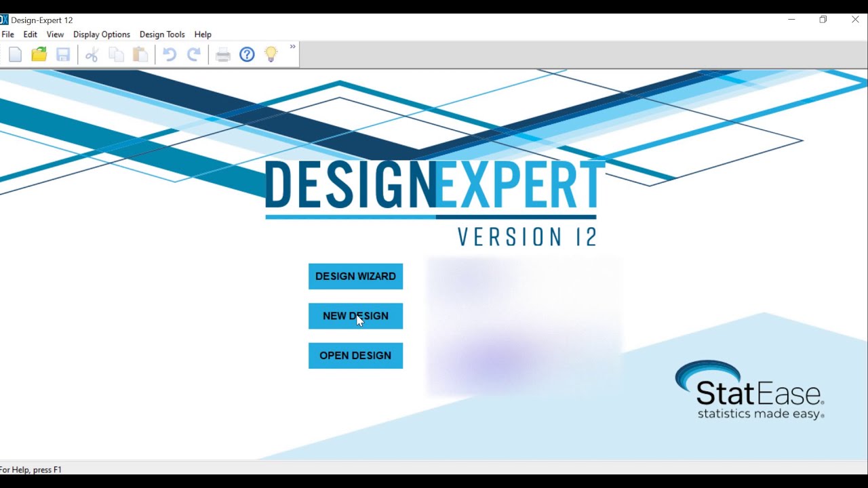Open the View menu

point(55,35)
